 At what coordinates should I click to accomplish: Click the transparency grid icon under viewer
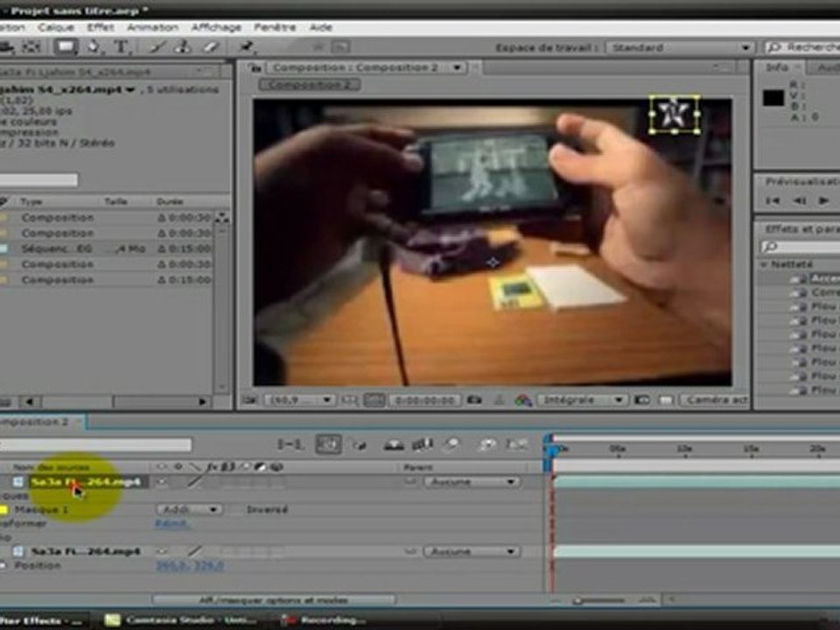[x=666, y=400]
